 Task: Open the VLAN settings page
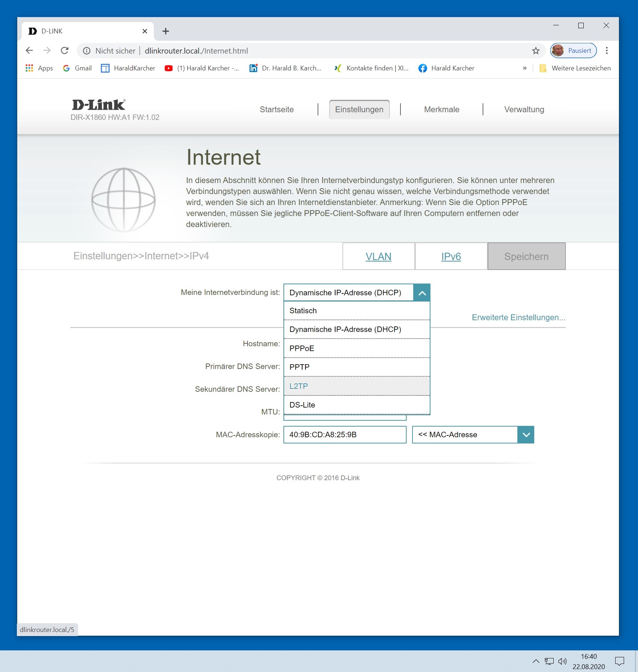(378, 256)
